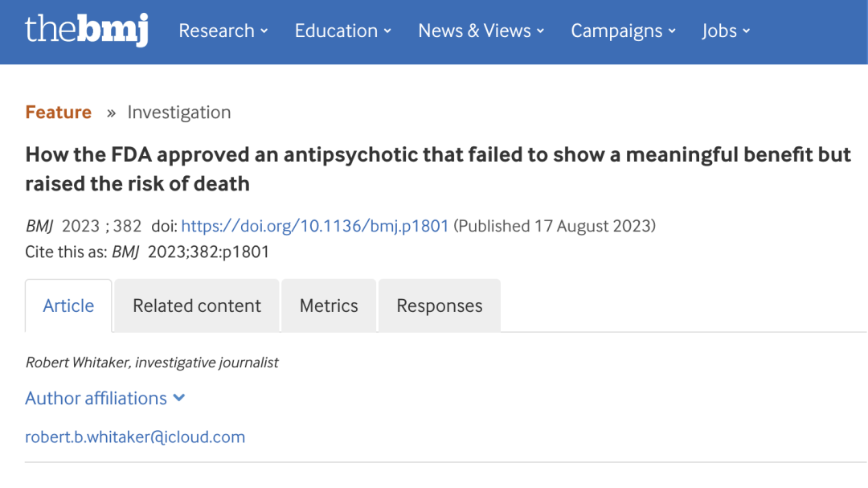
Task: Select the Article tab
Action: [68, 306]
